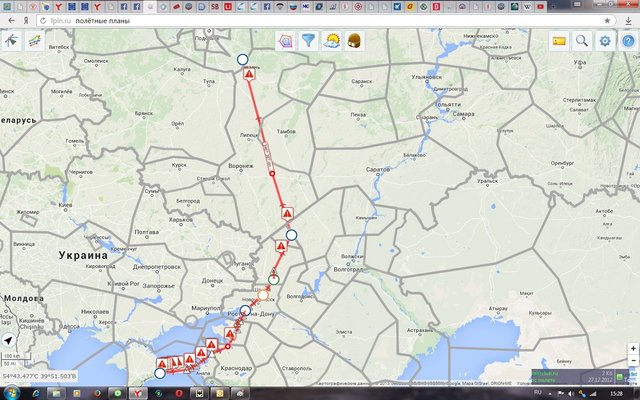Open the gear settings
640x400 pixels.
(604, 41)
